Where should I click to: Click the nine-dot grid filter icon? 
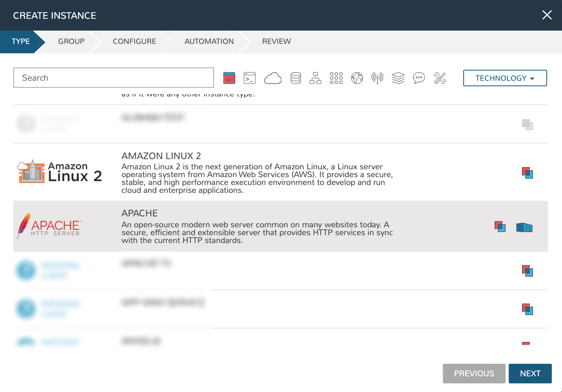point(336,78)
